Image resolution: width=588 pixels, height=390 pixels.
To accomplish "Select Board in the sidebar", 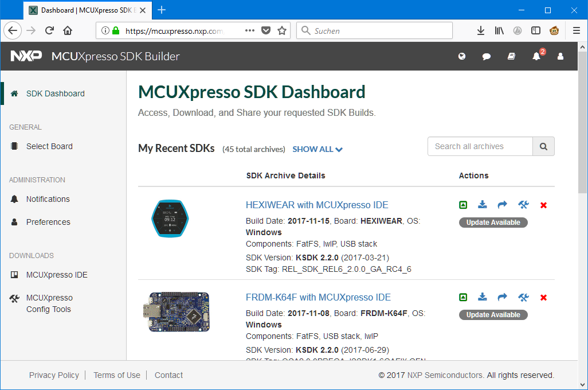I will click(x=49, y=146).
